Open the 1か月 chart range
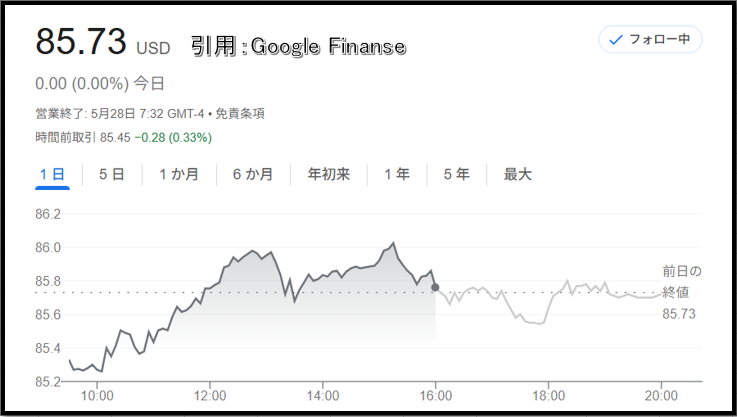 pyautogui.click(x=179, y=174)
